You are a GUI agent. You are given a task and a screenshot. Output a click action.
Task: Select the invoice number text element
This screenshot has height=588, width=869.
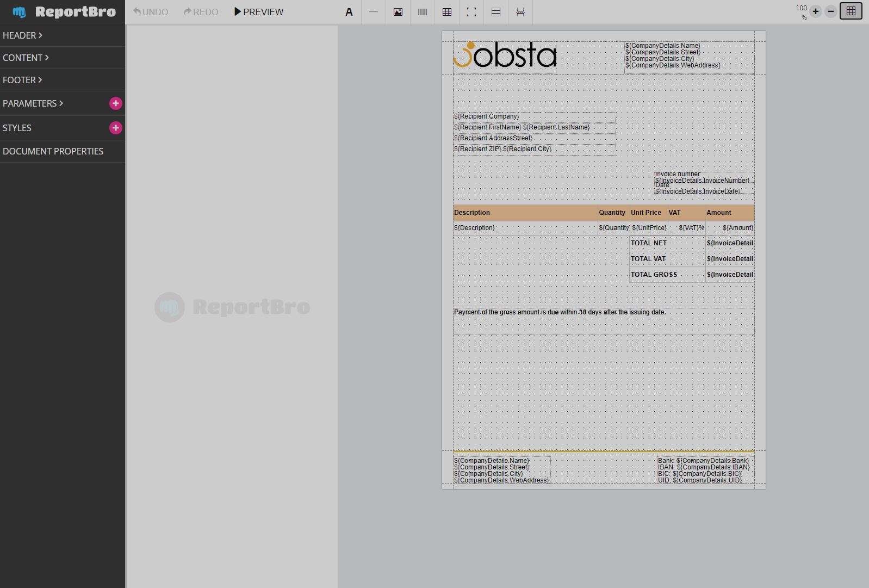pyautogui.click(x=704, y=177)
